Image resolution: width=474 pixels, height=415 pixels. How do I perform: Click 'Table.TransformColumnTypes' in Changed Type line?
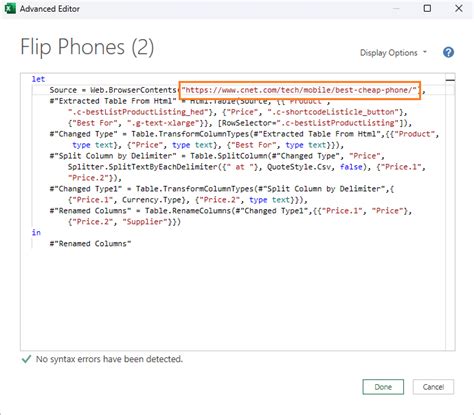coord(190,134)
